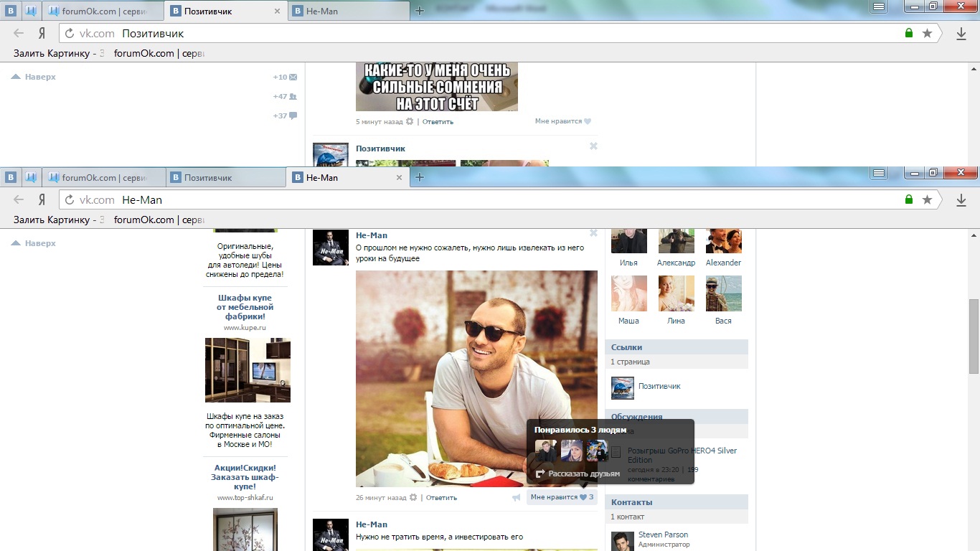Viewport: 980px width, 551px height.
Task: Open friend Вася's profile photo
Action: [x=724, y=293]
